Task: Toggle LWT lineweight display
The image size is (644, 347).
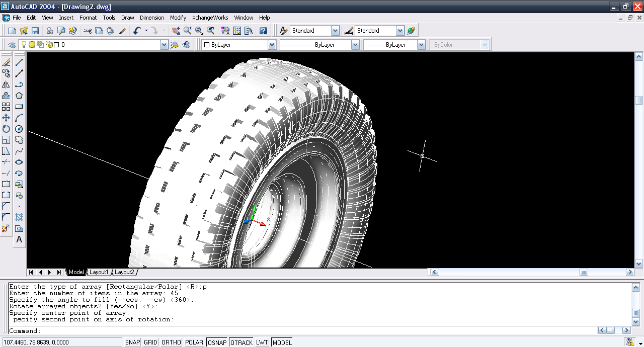Action: pos(262,342)
